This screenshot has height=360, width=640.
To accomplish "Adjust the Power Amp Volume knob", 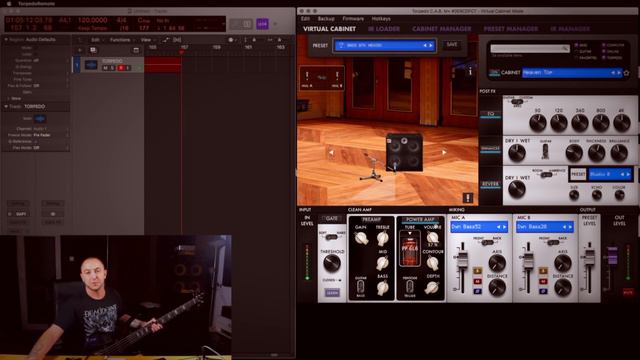I will (432, 237).
